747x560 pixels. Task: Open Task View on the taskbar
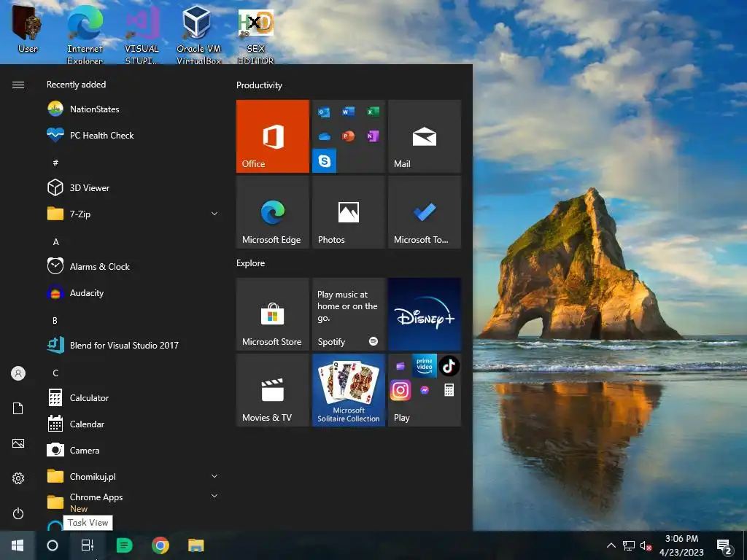pyautogui.click(x=88, y=545)
